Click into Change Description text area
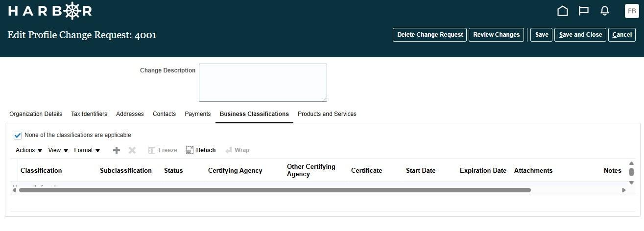 coord(263,83)
